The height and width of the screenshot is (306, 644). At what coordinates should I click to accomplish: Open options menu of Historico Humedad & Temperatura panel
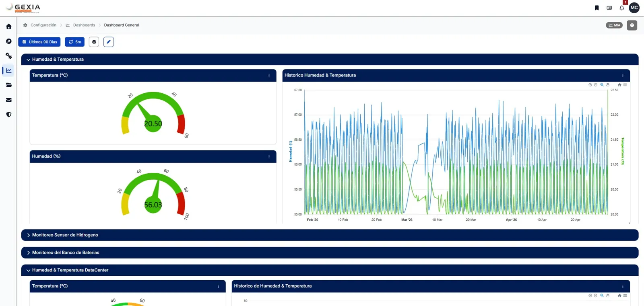point(623,76)
